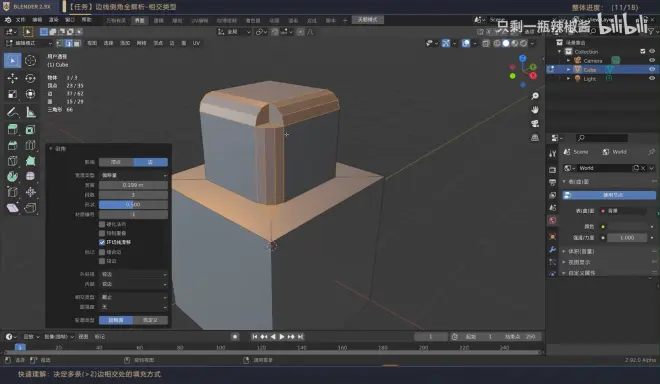Toggle the camera view icon in viewport
Screen dimensions: 660x384
[x=535, y=123]
